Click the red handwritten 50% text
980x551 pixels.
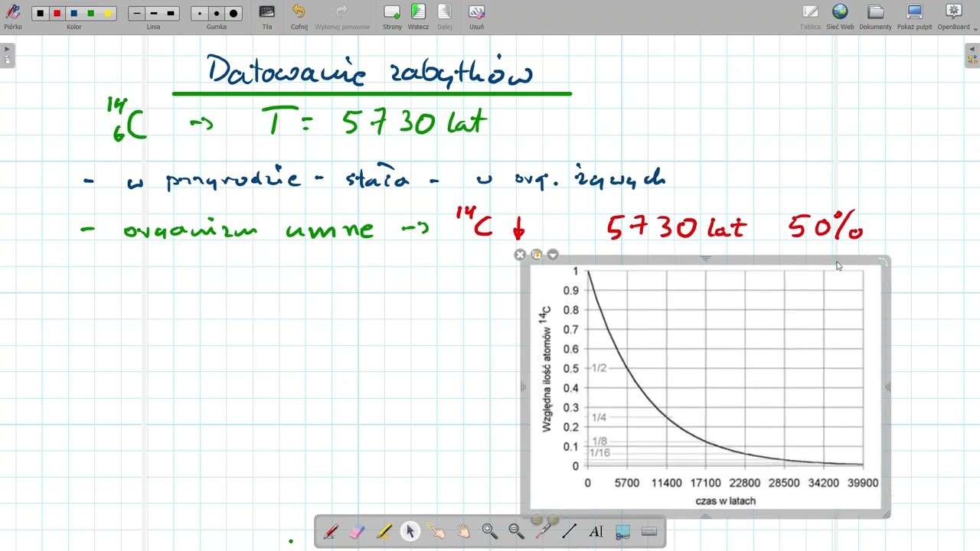click(x=826, y=227)
